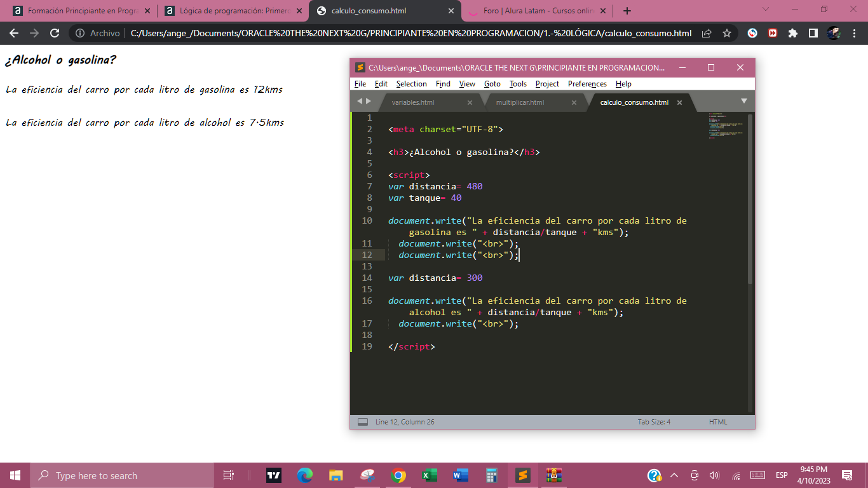868x488 pixels.
Task: Open the Project menu
Action: [x=547, y=84]
